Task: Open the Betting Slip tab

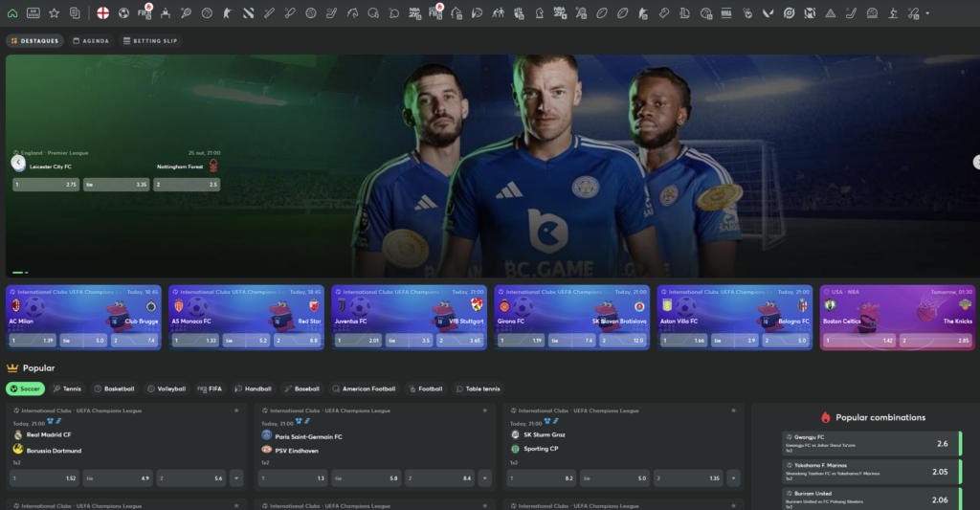Action: 150,40
